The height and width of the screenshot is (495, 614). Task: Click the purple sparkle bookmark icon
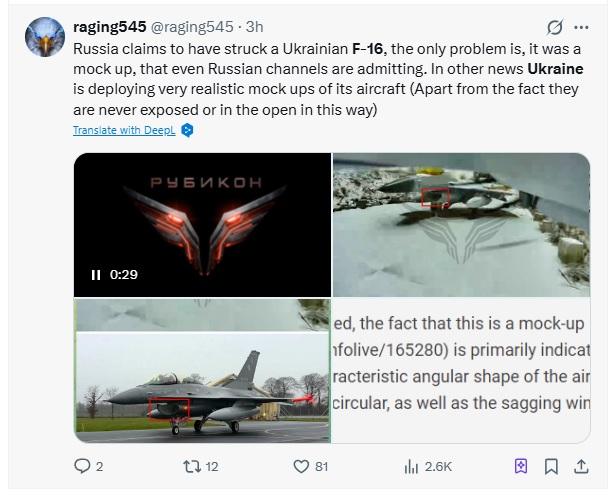[x=520, y=466]
